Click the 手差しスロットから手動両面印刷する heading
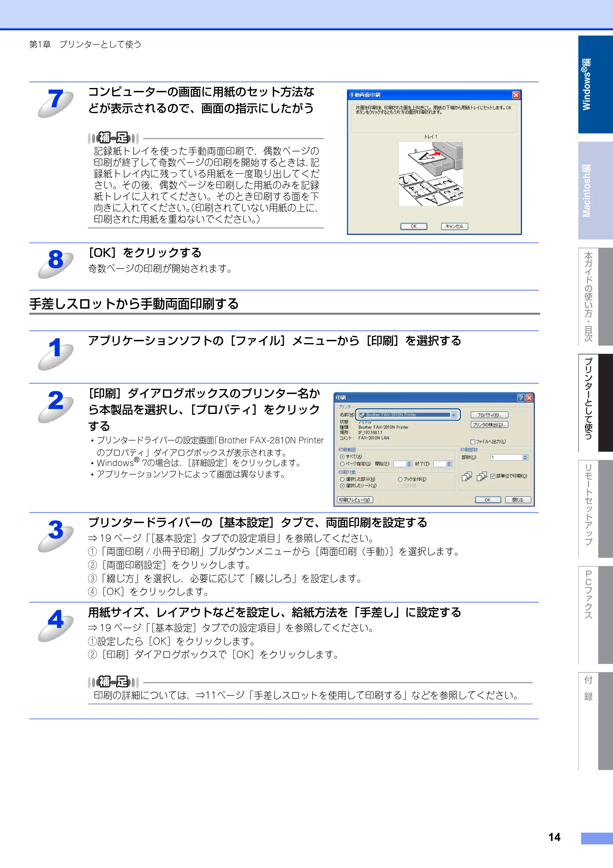Image resolution: width=613 pixels, height=868 pixels. pos(134,304)
